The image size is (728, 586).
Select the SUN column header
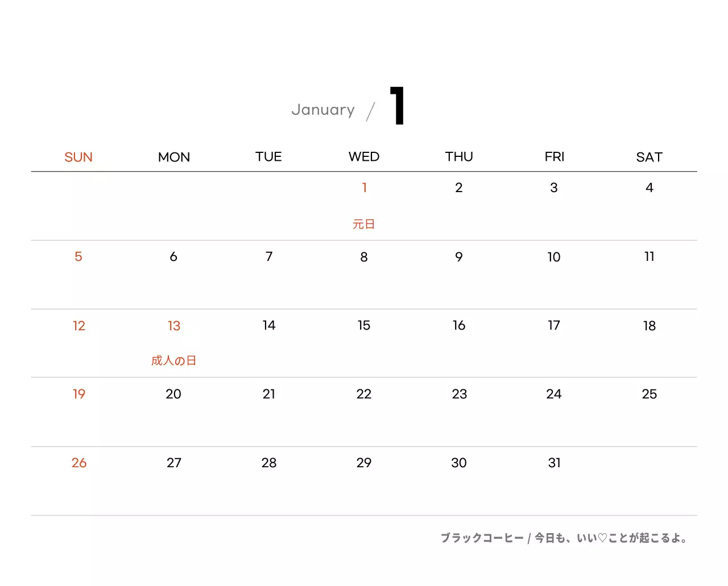point(78,157)
